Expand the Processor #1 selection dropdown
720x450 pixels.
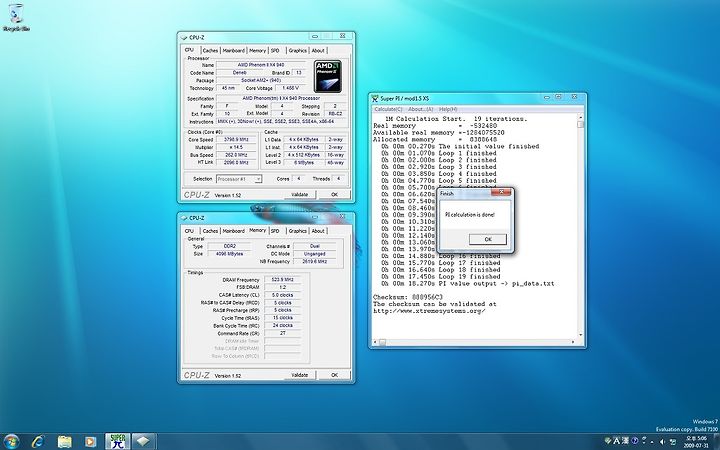[258, 179]
